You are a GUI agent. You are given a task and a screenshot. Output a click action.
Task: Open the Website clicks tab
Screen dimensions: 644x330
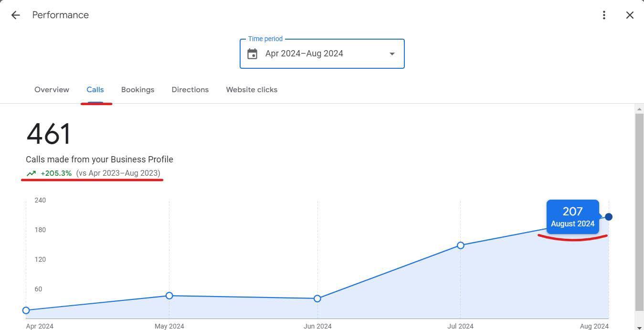pyautogui.click(x=252, y=90)
